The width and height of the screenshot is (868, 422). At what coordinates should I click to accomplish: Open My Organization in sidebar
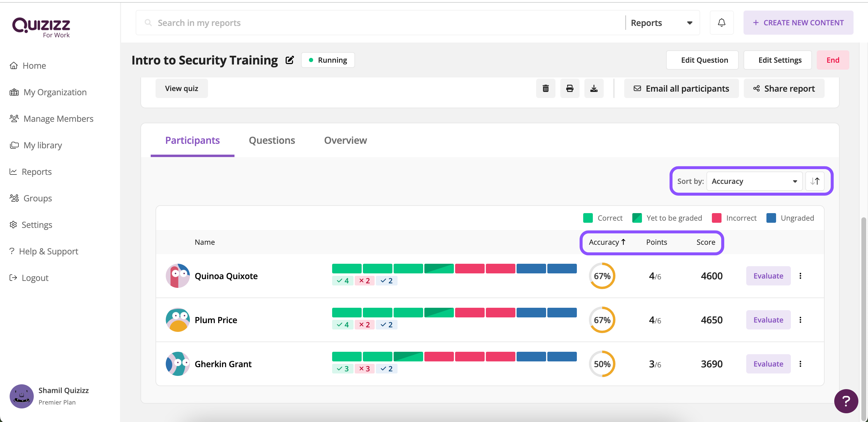(x=48, y=92)
